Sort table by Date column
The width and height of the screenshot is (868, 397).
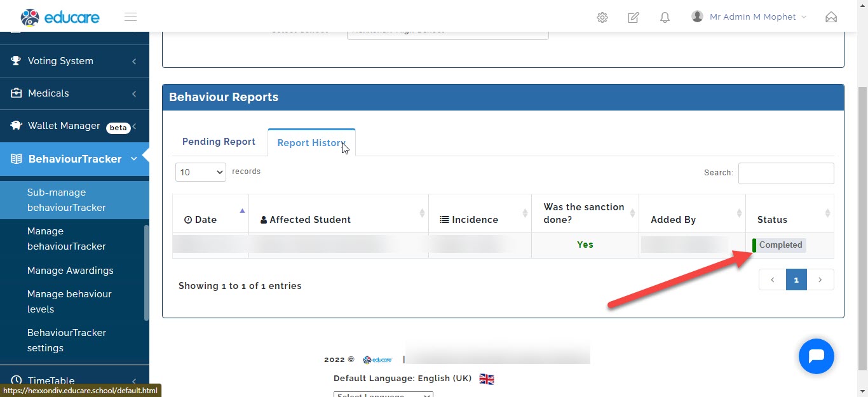pyautogui.click(x=210, y=213)
